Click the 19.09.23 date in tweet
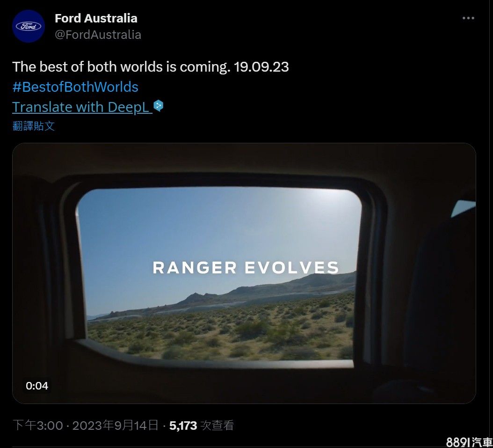 point(261,67)
